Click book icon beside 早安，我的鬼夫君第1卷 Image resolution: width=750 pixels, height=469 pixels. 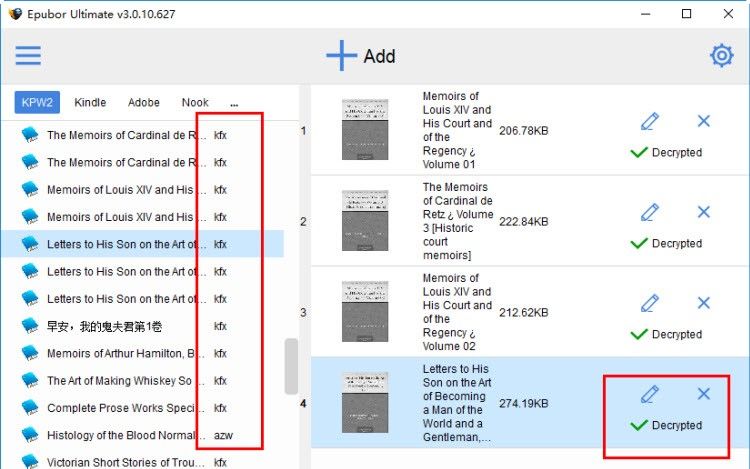[30, 326]
